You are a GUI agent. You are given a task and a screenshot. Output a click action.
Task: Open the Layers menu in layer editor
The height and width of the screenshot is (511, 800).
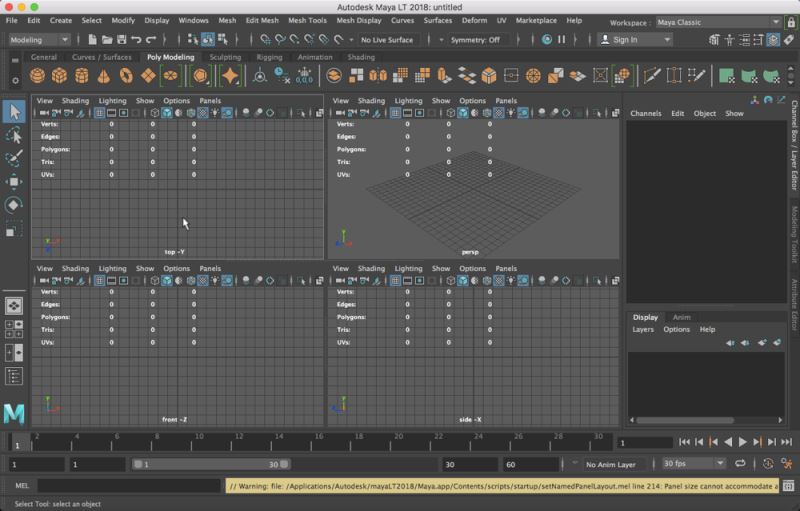coord(643,329)
